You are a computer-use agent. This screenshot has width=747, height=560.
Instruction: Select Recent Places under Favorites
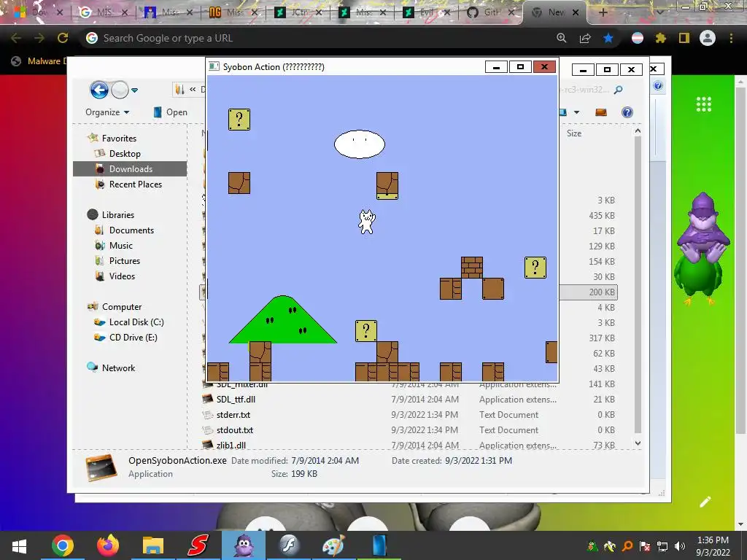click(135, 184)
